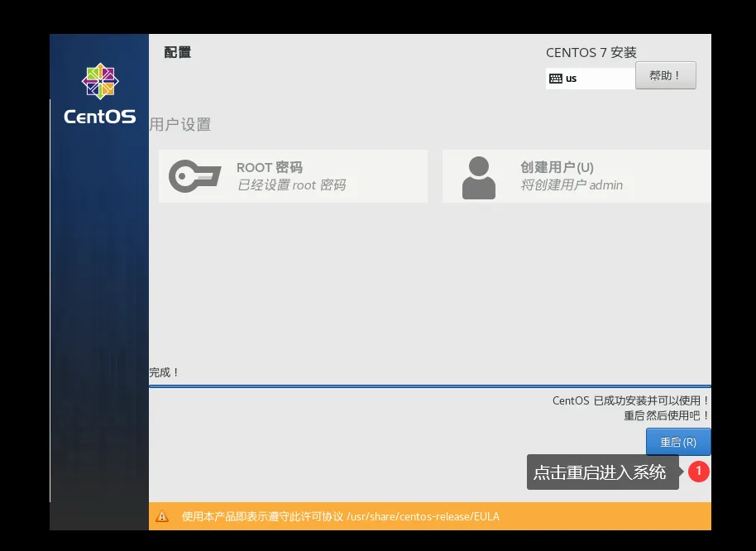Click the 配置 heading
This screenshot has height=551, width=756.
178,52
